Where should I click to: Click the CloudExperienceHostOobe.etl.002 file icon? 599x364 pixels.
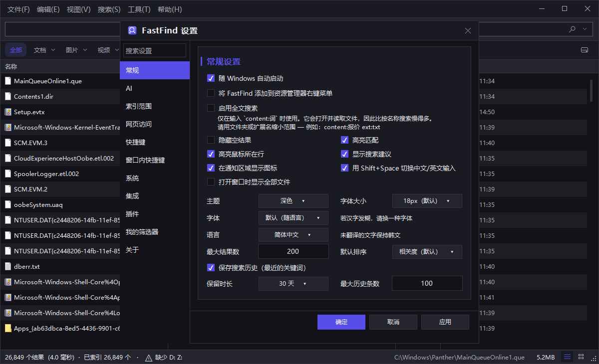8,158
